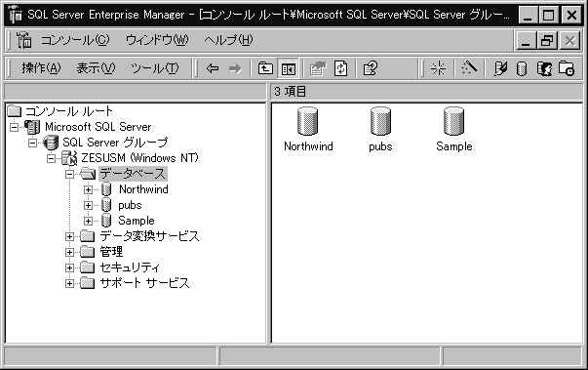588x370 pixels.
Task: Select the セキュリティ tree label
Action: click(x=130, y=267)
